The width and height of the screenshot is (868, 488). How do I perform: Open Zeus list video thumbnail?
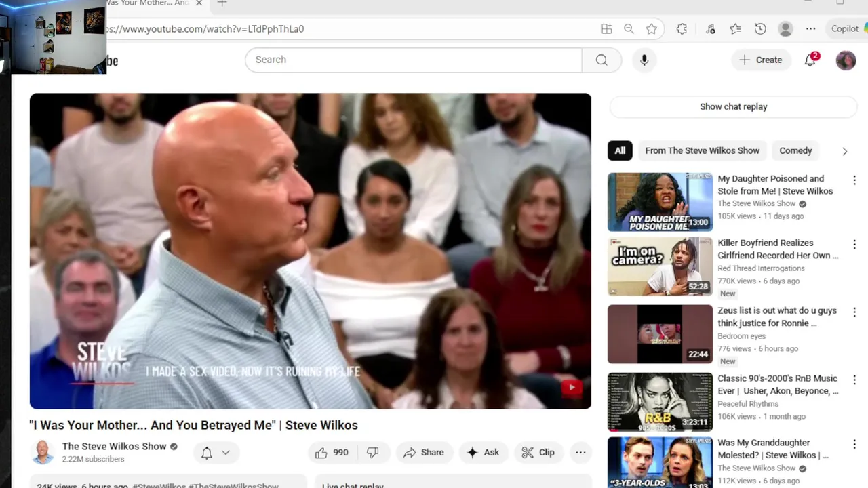[x=660, y=334]
